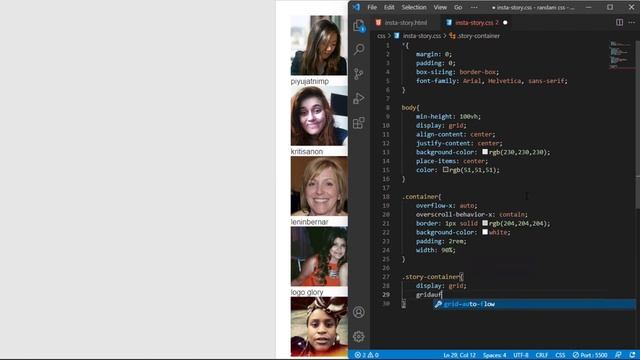Click the leninbernar story photo in browser

pyautogui.click(x=319, y=186)
